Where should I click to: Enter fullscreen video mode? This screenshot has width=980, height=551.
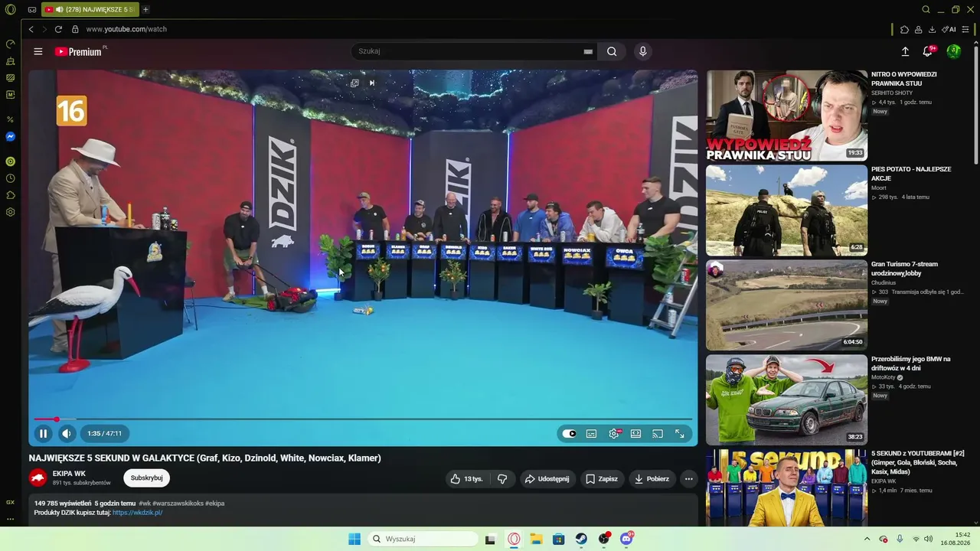680,433
